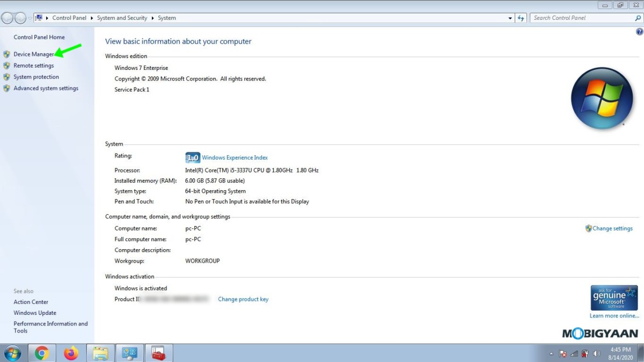Image resolution: width=644 pixels, height=362 pixels.
Task: Click the shield icon beside Advanced system settings
Action: [6, 88]
